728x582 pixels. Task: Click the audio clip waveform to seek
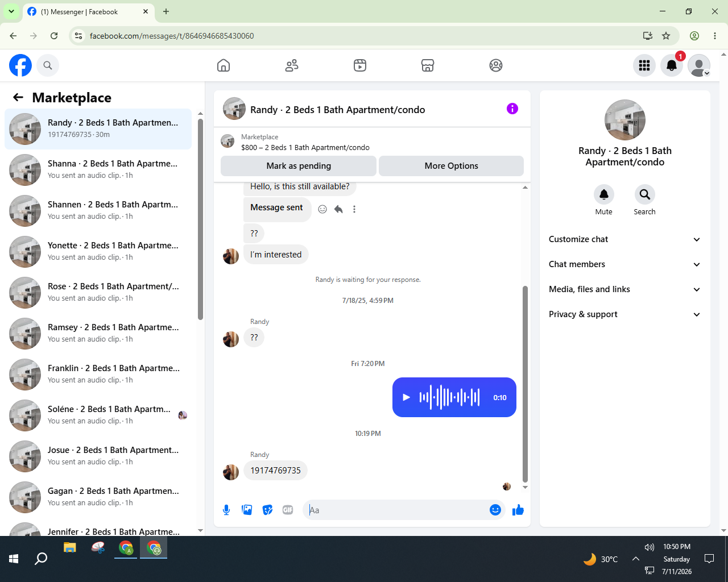point(449,397)
